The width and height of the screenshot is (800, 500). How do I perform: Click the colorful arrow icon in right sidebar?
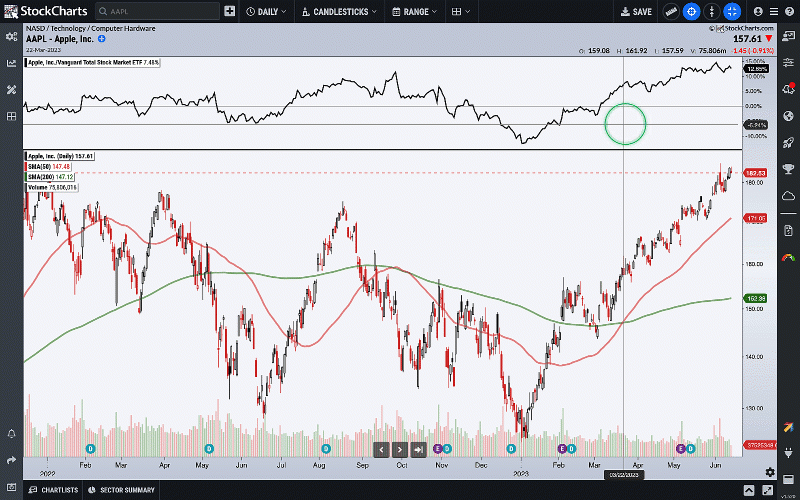[788, 427]
